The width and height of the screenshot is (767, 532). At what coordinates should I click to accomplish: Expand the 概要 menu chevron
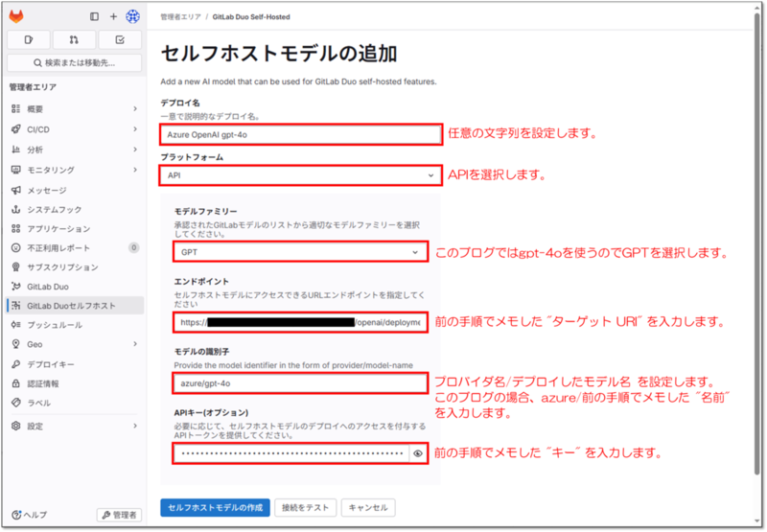[135, 108]
